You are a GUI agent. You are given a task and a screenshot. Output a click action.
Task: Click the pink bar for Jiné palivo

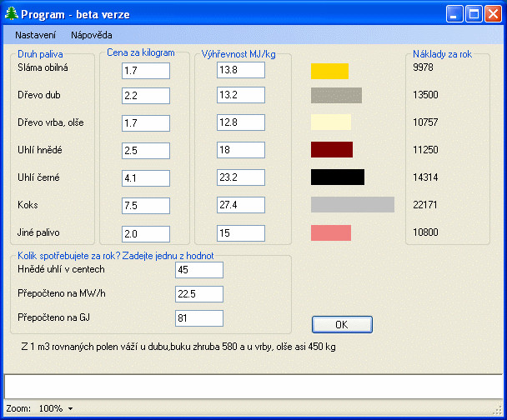[x=331, y=233]
